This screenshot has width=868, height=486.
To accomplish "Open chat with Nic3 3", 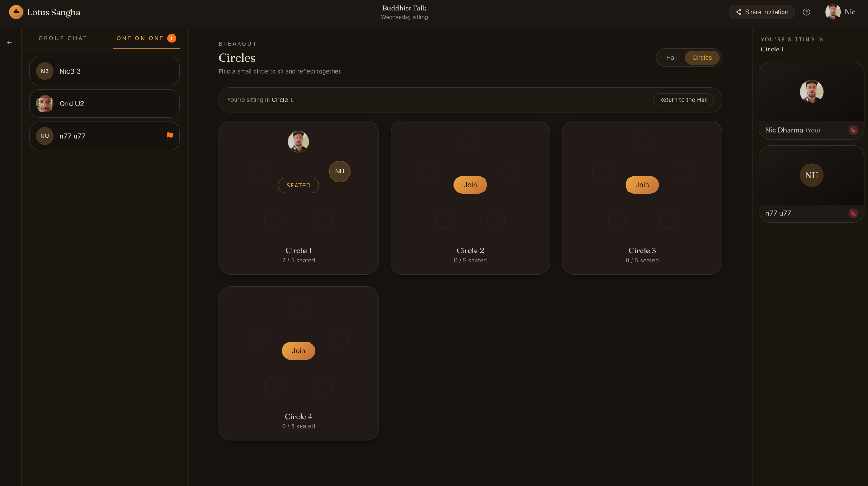I will (x=104, y=71).
